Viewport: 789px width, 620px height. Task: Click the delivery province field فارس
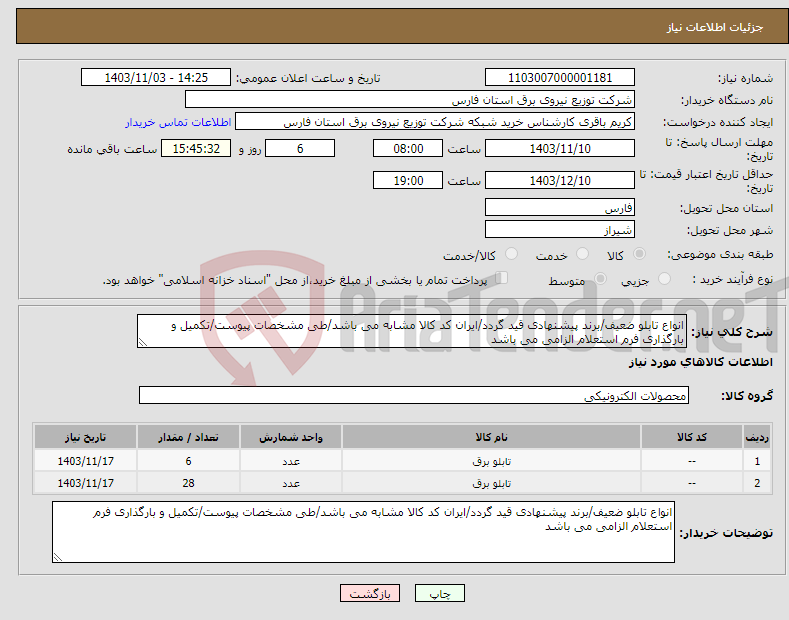pos(560,207)
